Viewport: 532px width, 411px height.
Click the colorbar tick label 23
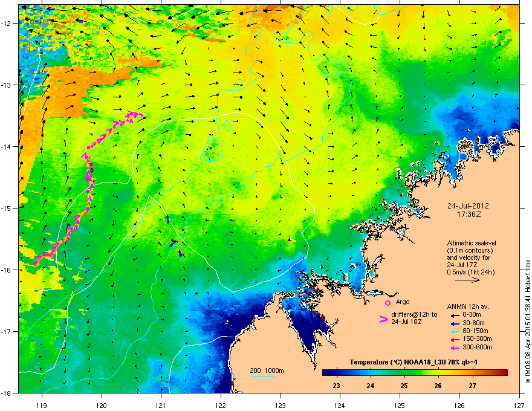pyautogui.click(x=336, y=386)
